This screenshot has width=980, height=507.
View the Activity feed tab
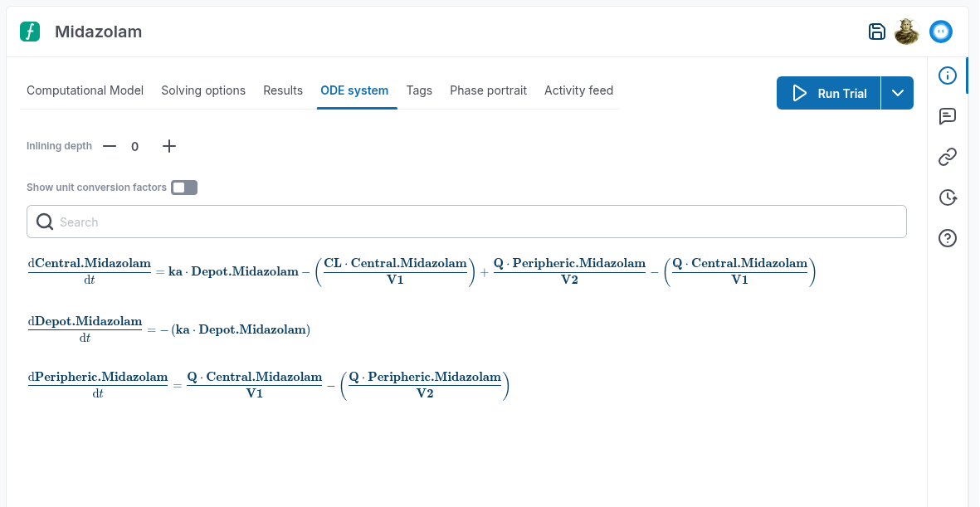[x=578, y=90]
